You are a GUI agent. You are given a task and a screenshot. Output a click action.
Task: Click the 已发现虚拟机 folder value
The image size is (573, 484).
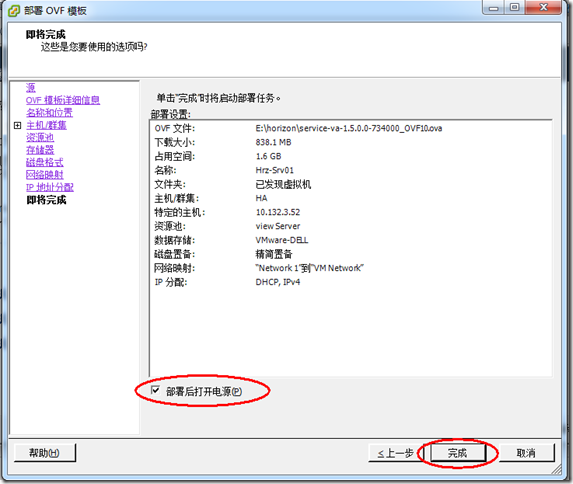pyautogui.click(x=283, y=184)
